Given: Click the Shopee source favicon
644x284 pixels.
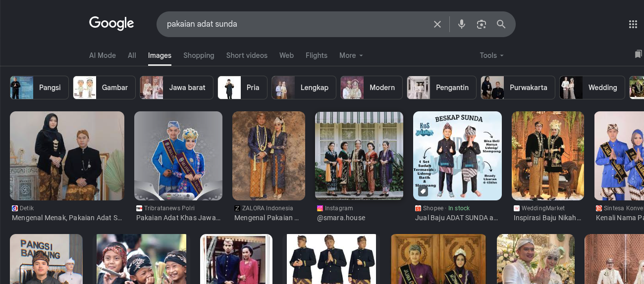Looking at the screenshot, I should point(418,208).
